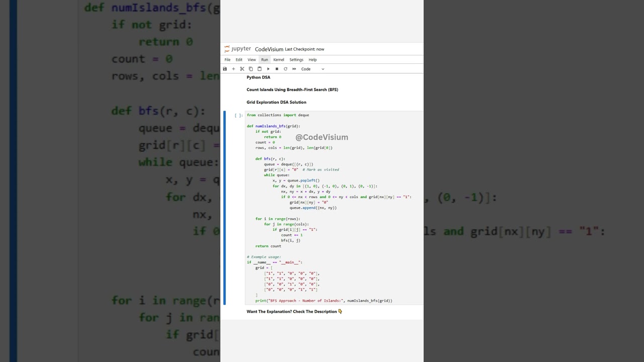Click the 'while queue:' code line

click(277, 175)
